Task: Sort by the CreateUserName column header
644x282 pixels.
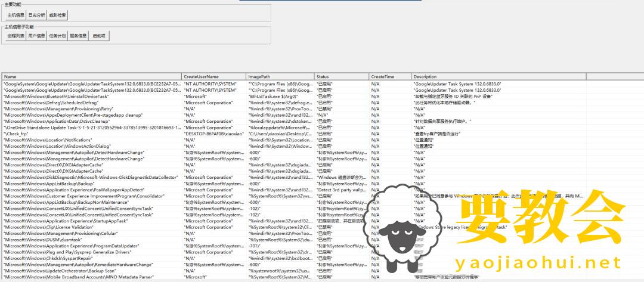Action: tap(214, 76)
